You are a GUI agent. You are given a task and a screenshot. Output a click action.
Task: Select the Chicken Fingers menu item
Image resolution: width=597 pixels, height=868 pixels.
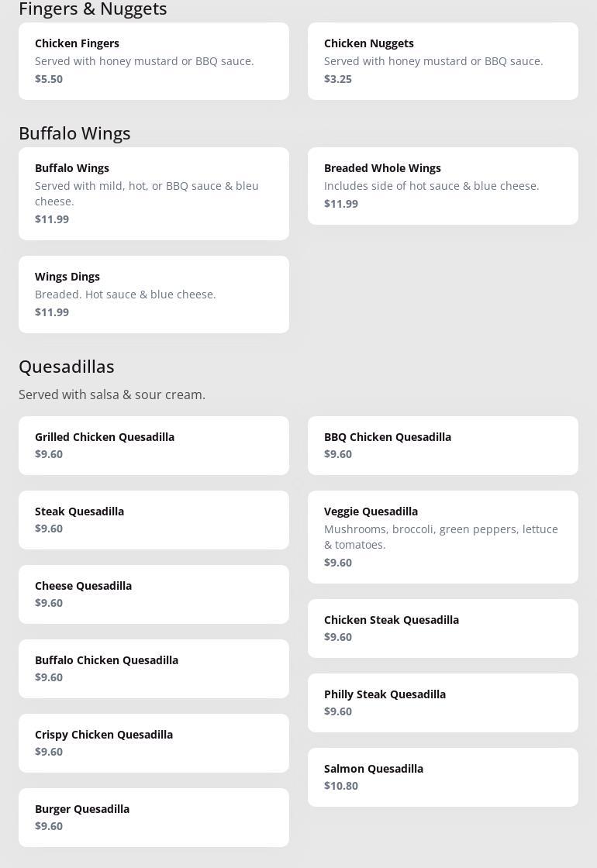pyautogui.click(x=154, y=61)
